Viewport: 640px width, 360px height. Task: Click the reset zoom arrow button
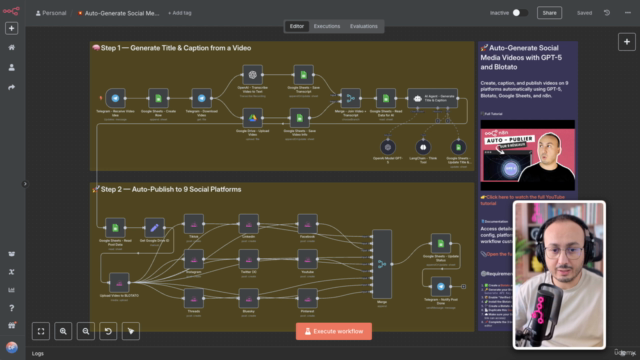(108, 331)
